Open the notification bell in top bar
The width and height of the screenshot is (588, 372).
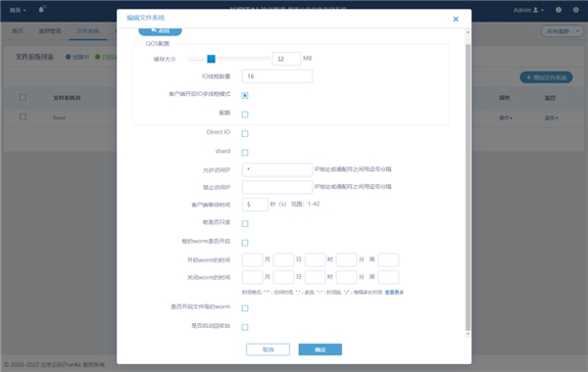[x=41, y=10]
